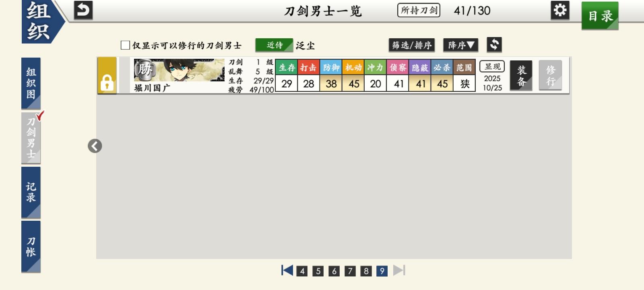This screenshot has height=290, width=644.
Task: Switch to the 组织图 tab
Action: point(31,83)
